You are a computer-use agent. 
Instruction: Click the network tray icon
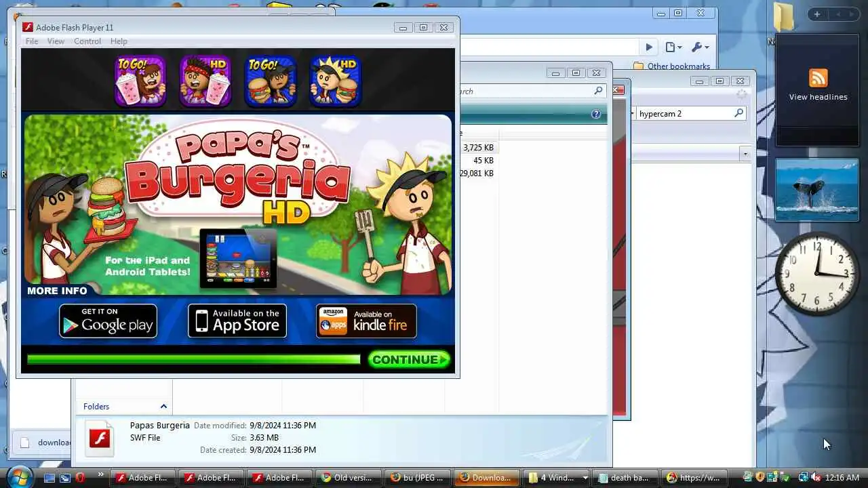point(804,478)
